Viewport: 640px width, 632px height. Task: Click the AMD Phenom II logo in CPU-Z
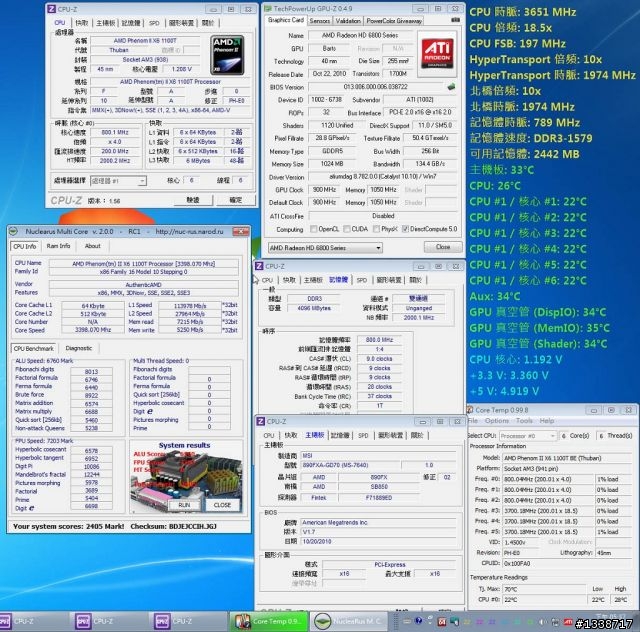tap(227, 55)
